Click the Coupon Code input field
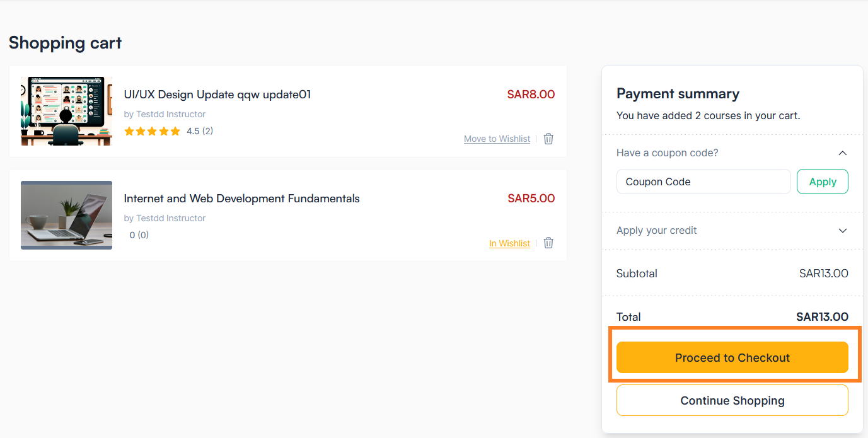868x438 pixels. (703, 182)
